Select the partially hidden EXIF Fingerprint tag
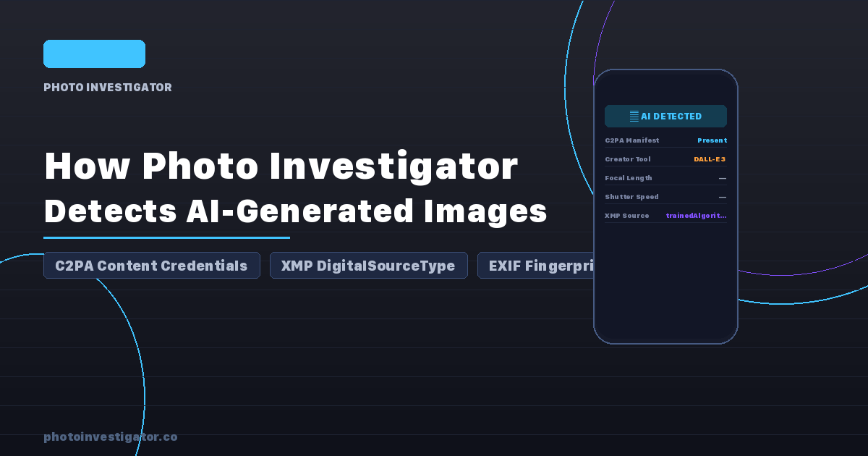Screen dimensions: 868x456 (535, 266)
